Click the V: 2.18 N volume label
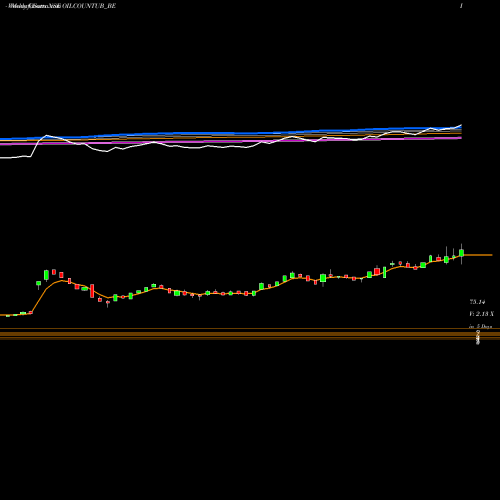 [x=481, y=314]
